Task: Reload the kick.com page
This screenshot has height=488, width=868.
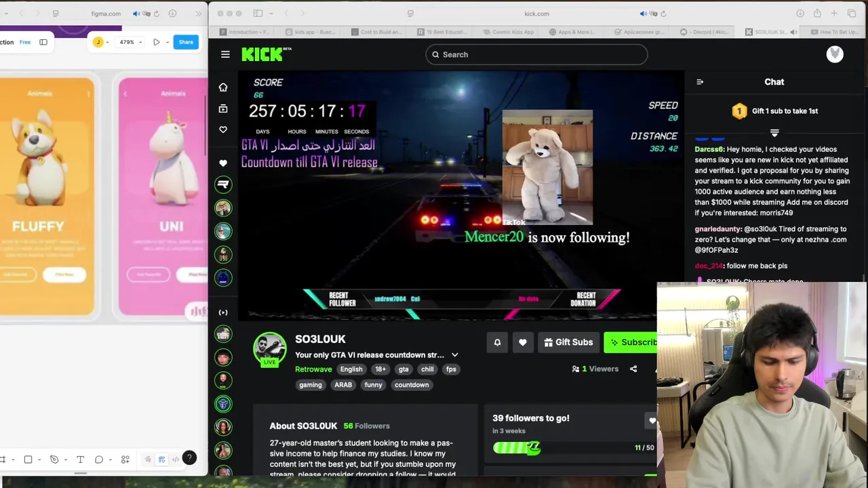Action: click(663, 14)
